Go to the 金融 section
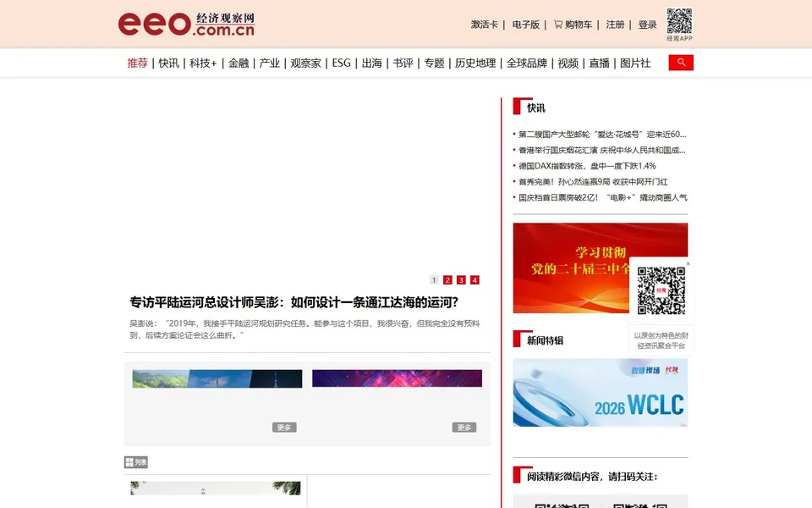 (239, 63)
